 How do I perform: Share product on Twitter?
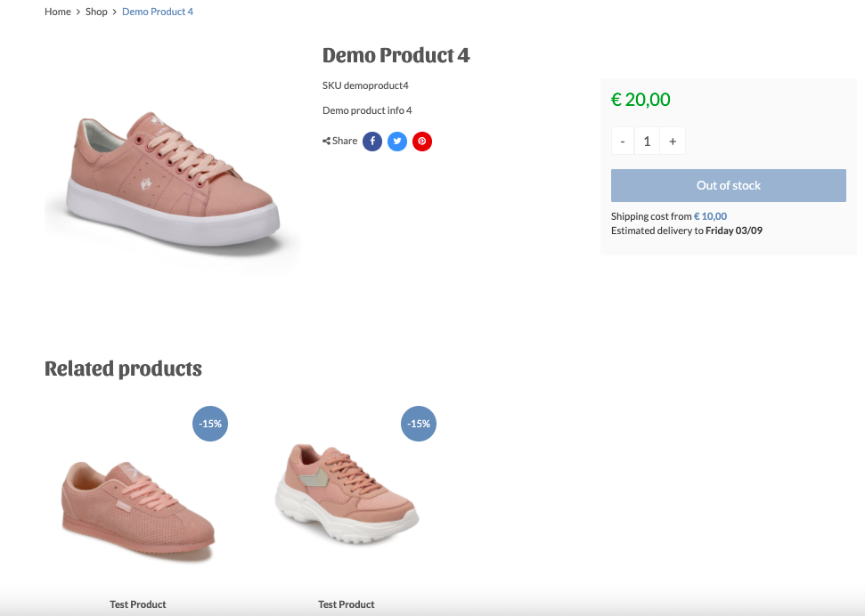(397, 141)
